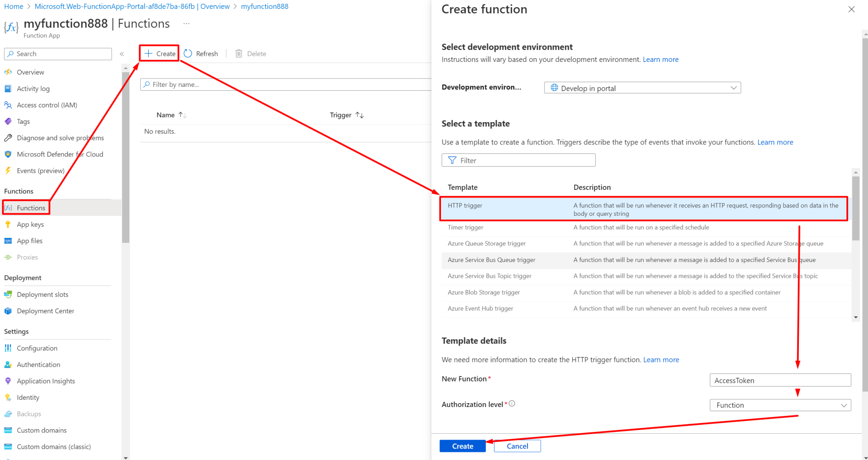The width and height of the screenshot is (868, 460).
Task: Select Functions in the sidebar
Action: 31,208
